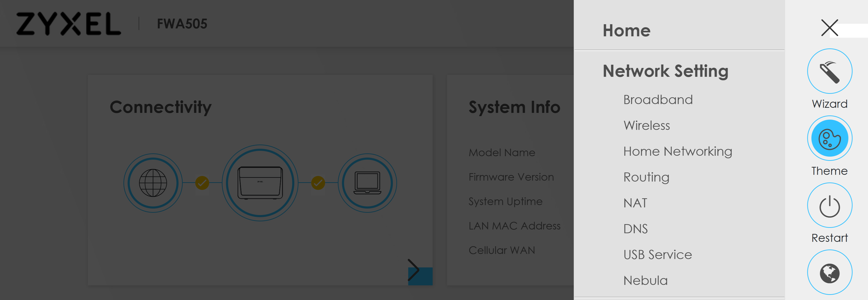Viewport: 868px width, 300px height.
Task: Open NAT settings
Action: [635, 203]
